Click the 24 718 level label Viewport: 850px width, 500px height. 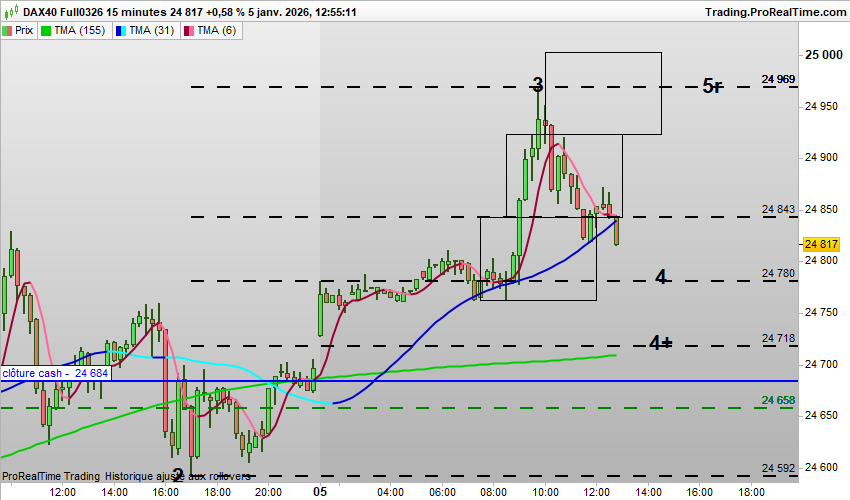click(778, 338)
